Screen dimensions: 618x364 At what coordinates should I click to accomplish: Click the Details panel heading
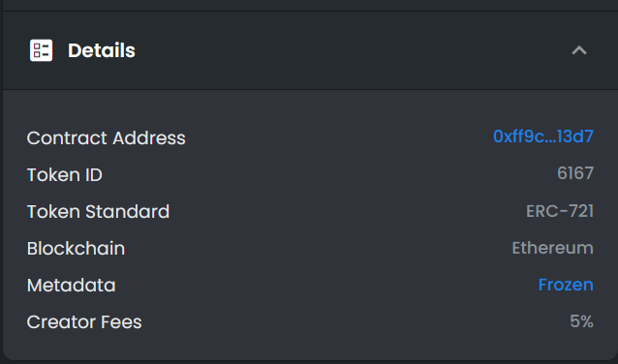[x=102, y=50]
